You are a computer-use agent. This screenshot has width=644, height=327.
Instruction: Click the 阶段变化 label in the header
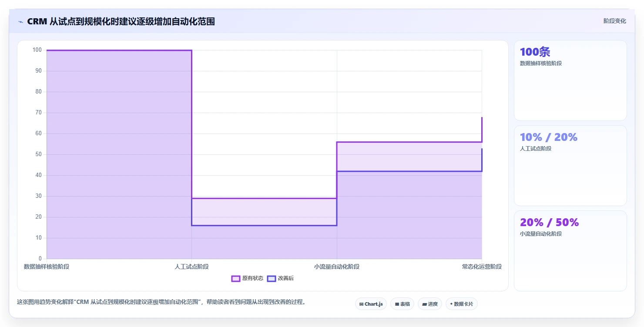coord(615,21)
